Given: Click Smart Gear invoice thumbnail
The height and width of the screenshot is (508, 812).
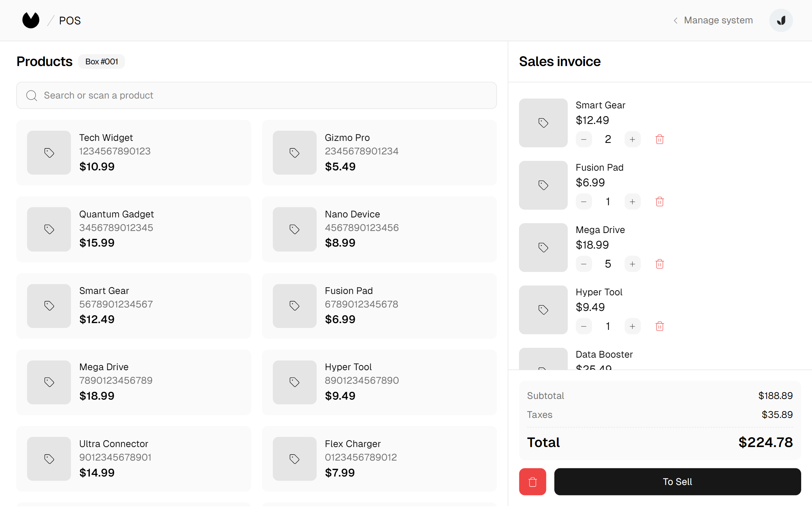Looking at the screenshot, I should coord(543,123).
